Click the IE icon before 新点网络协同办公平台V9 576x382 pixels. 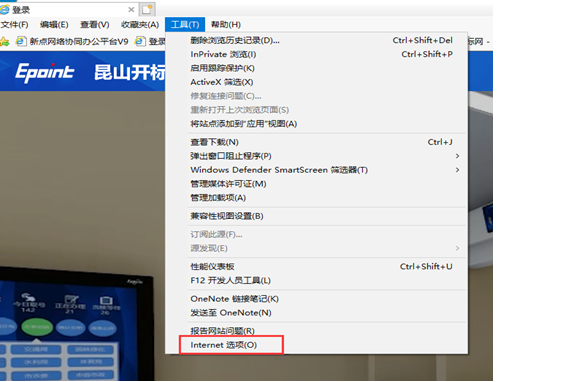click(21, 42)
